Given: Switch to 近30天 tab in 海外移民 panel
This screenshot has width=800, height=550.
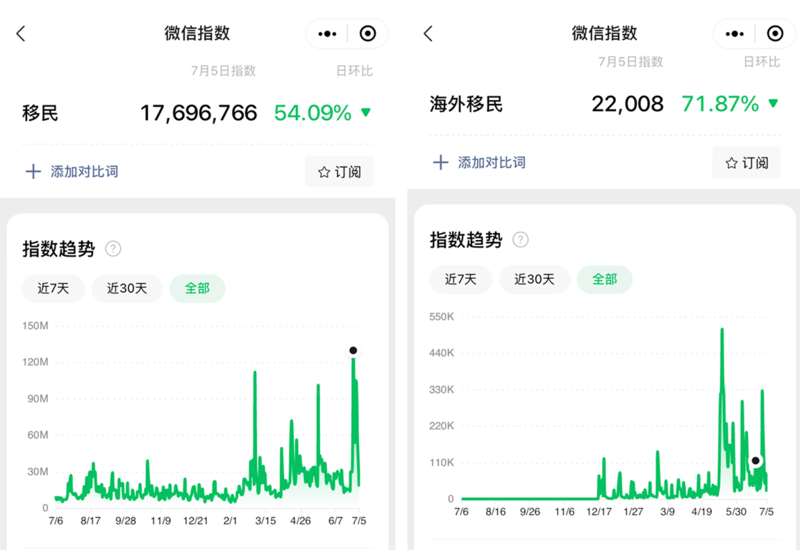Looking at the screenshot, I should (534, 279).
